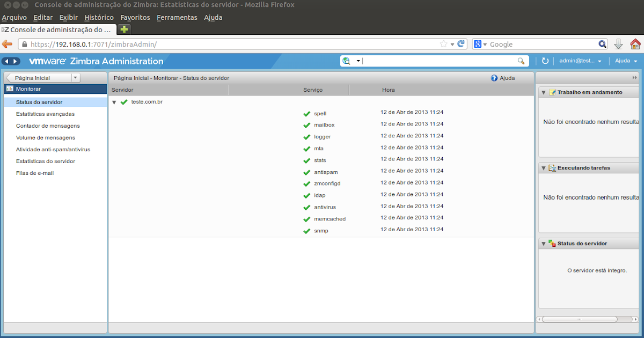Image resolution: width=644 pixels, height=338 pixels.
Task: Open the Exibir menu
Action: (69, 17)
